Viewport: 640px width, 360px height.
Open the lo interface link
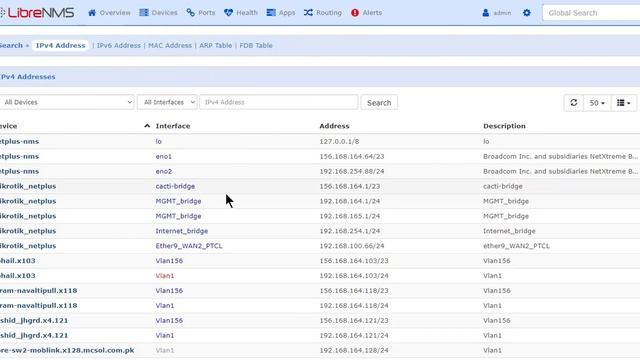(x=158, y=141)
